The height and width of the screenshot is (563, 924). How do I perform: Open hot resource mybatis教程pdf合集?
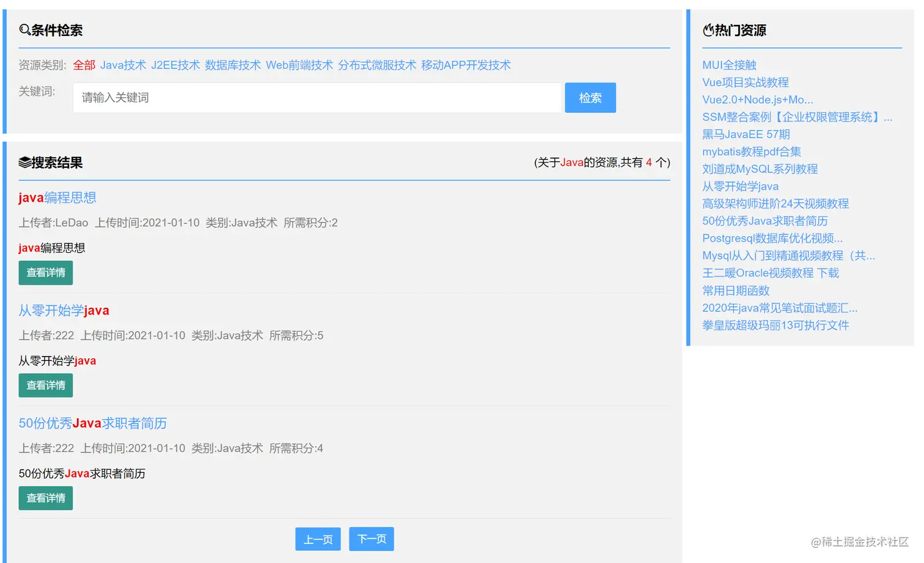pyautogui.click(x=752, y=151)
